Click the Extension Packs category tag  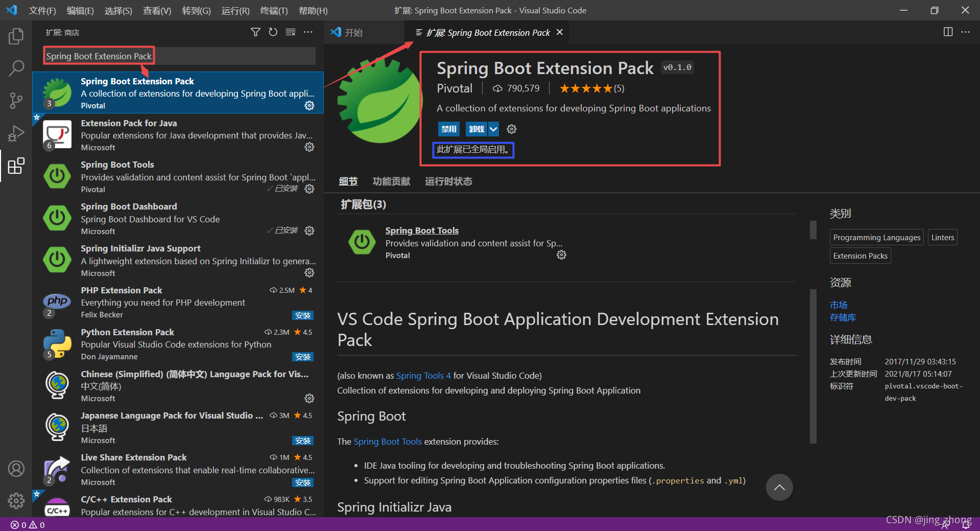[860, 256]
